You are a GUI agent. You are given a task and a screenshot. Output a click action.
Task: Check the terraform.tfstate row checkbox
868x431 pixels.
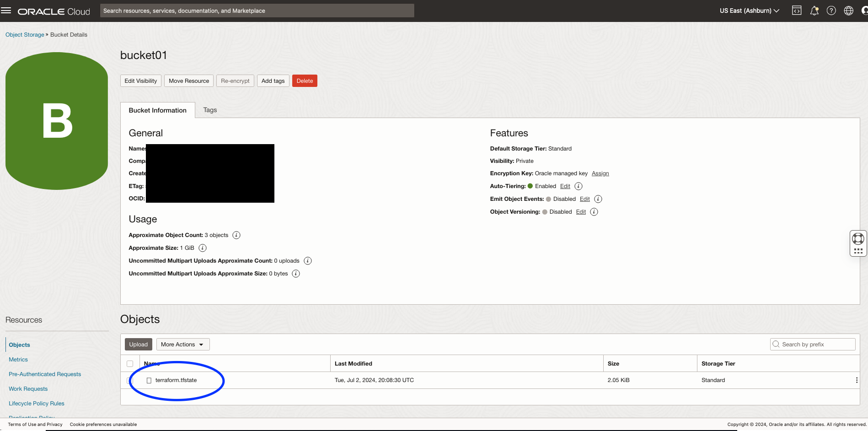point(130,380)
